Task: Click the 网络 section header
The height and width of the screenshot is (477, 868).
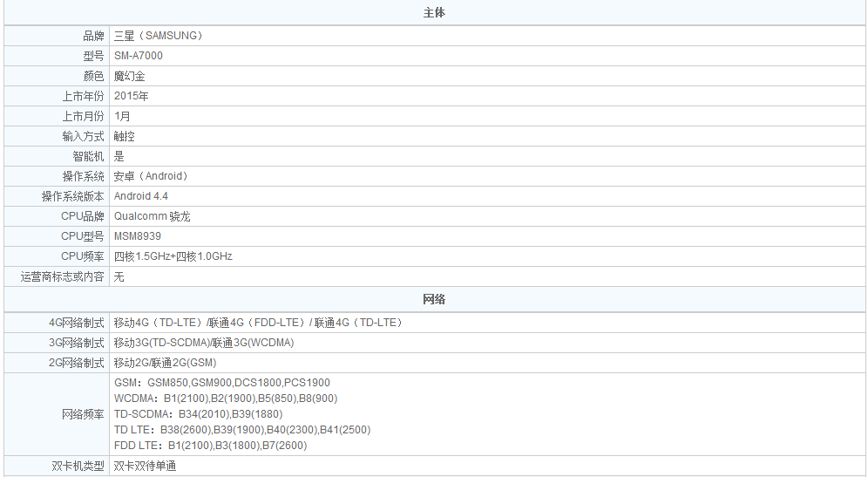Action: click(x=434, y=299)
